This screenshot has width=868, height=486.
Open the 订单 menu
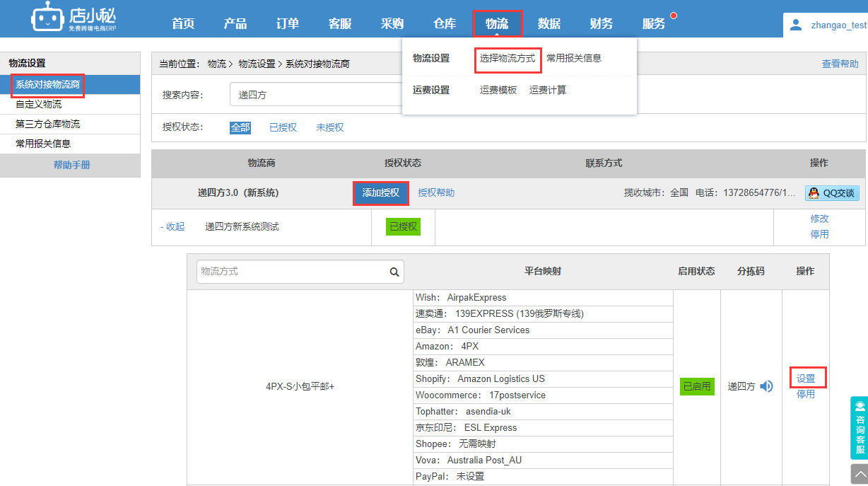click(x=288, y=23)
